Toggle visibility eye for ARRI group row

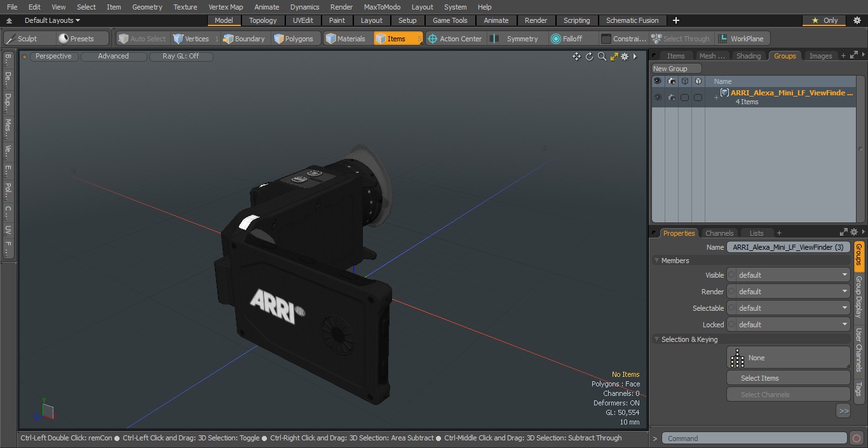pos(658,97)
